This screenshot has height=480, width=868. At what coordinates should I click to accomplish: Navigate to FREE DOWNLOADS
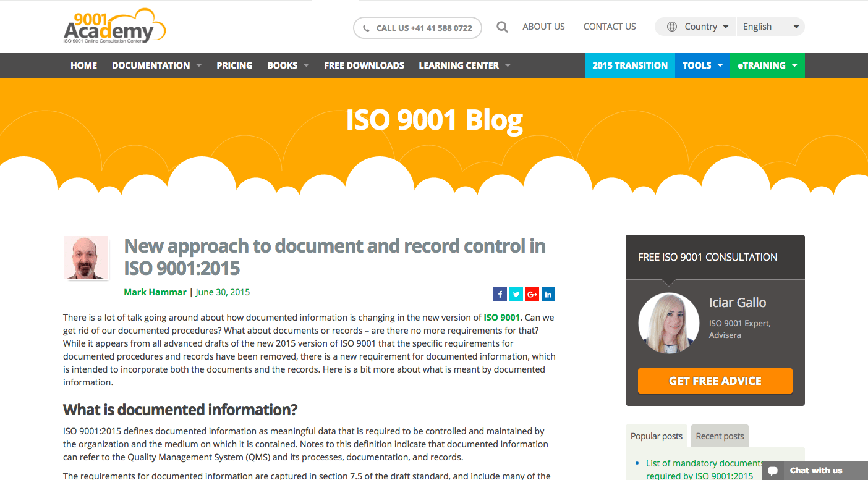(364, 65)
